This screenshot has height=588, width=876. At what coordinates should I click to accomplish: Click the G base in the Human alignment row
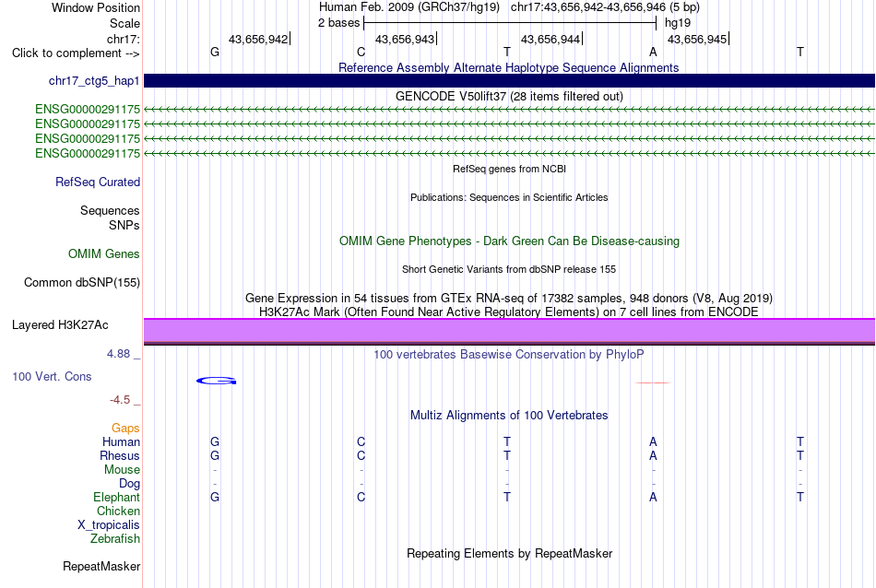215,442
